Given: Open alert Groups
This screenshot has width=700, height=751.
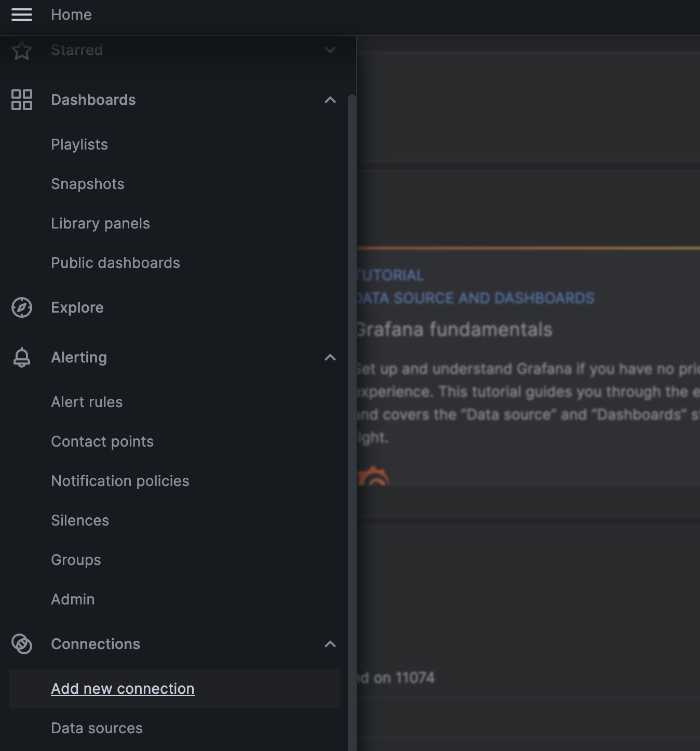Looking at the screenshot, I should coord(76,559).
